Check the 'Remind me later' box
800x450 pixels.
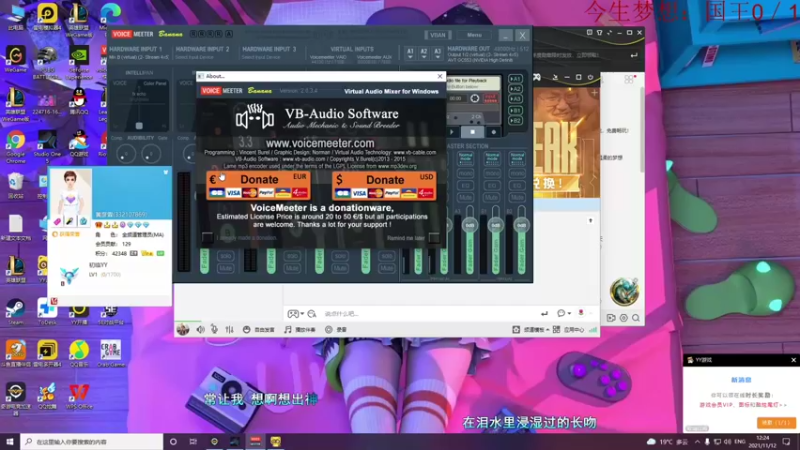click(434, 238)
